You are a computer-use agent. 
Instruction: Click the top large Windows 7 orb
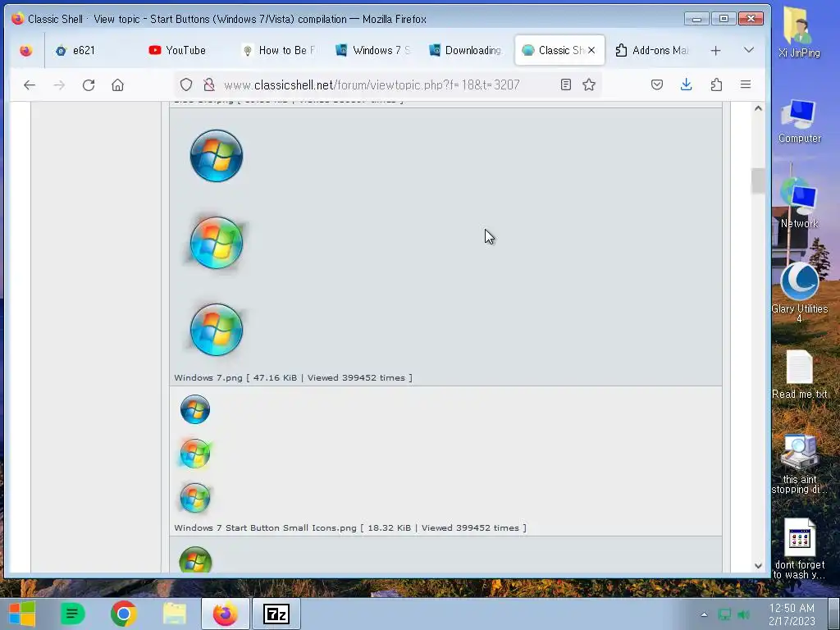tap(217, 156)
